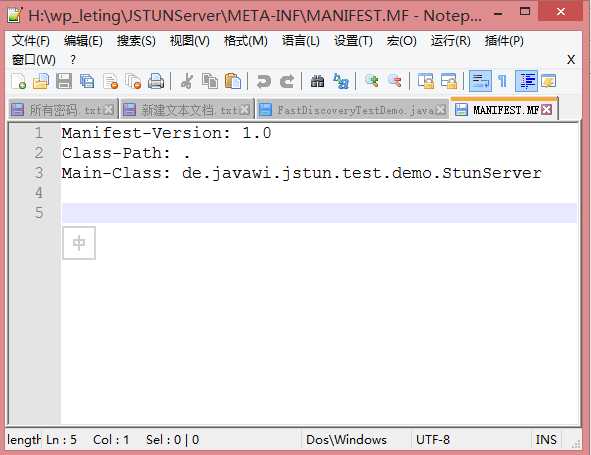
Task: Click the 中 IME indicator box
Action: click(79, 243)
